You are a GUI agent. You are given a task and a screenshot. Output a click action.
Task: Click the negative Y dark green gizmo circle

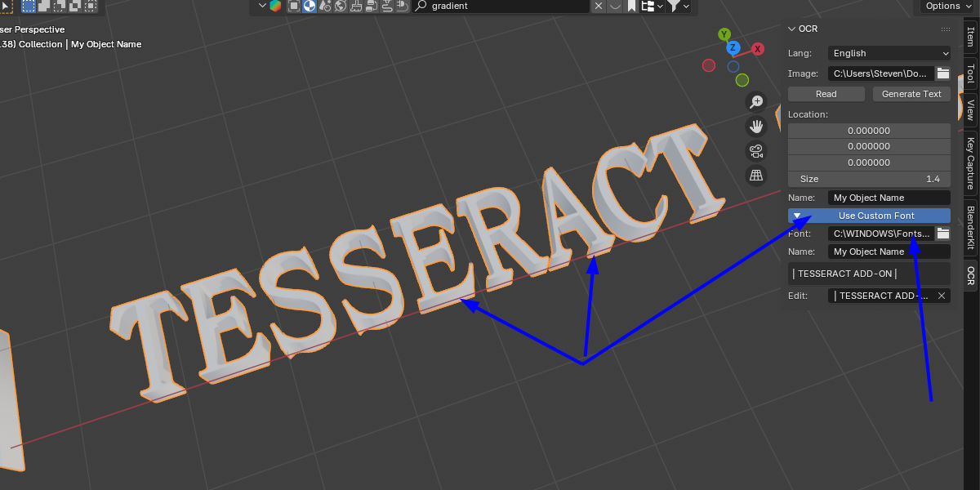(x=742, y=80)
